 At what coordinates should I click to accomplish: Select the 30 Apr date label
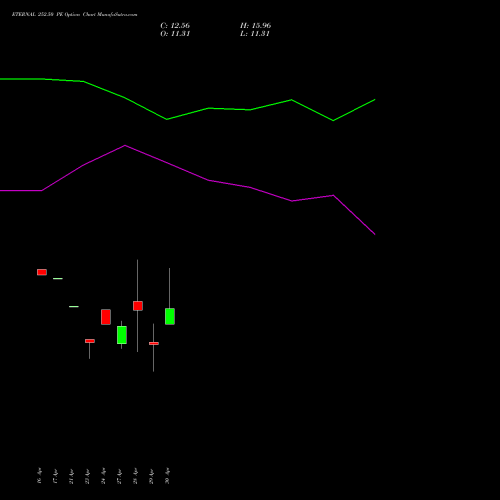point(168,476)
